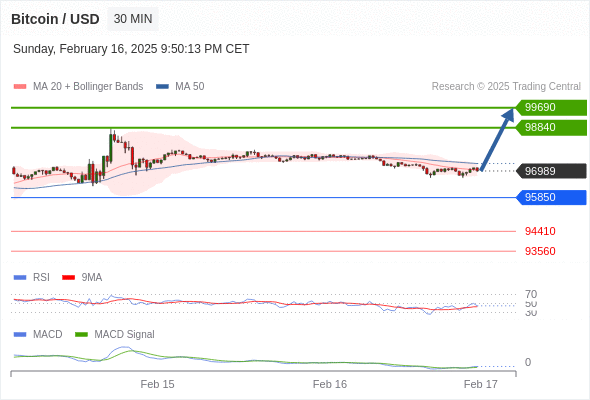
Task: Click the MACD Signal legend swatch
Action: [81, 335]
